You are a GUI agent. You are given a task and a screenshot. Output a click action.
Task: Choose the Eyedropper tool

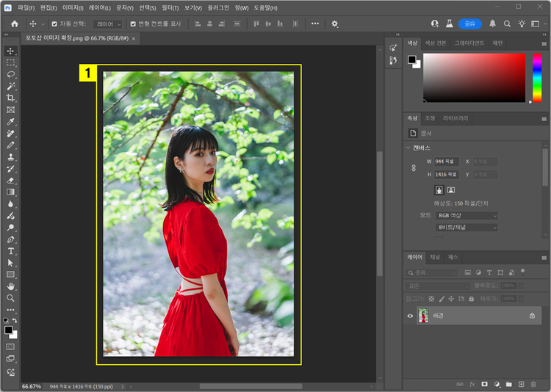click(10, 122)
